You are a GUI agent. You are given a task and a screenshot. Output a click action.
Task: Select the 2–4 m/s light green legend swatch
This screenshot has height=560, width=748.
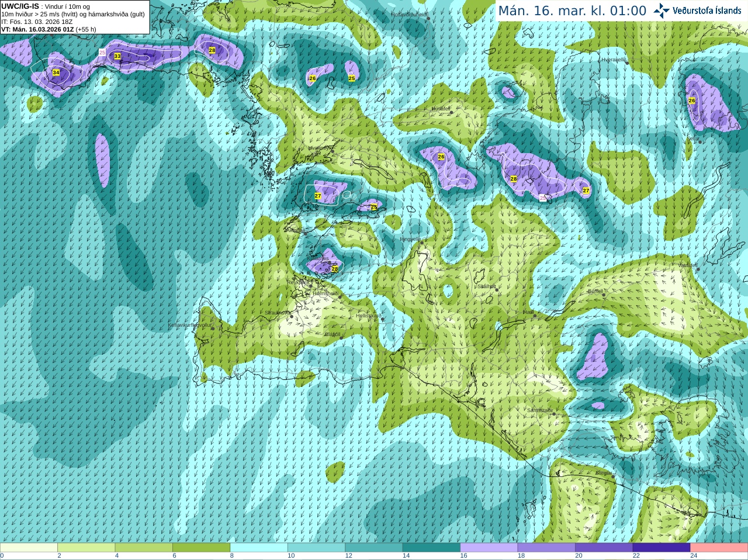(86, 548)
